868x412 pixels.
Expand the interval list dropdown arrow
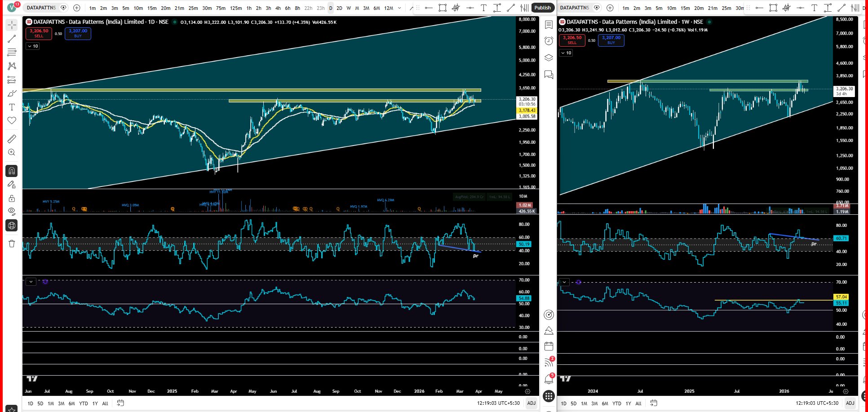[399, 8]
